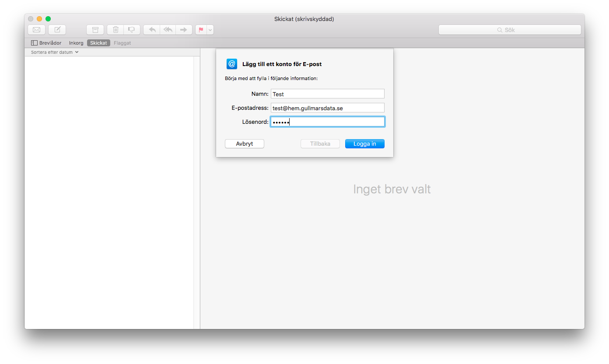Archive the message using the archive box icon
The image size is (609, 364).
click(95, 30)
